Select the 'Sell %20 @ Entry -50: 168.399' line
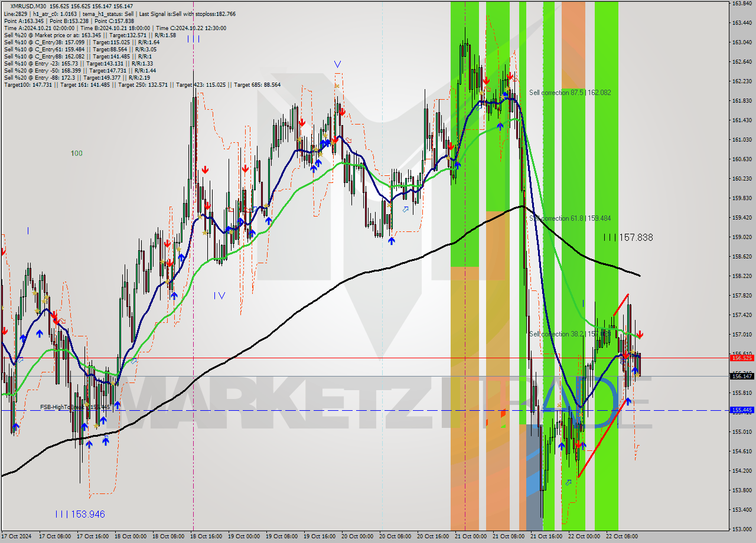 [80, 71]
